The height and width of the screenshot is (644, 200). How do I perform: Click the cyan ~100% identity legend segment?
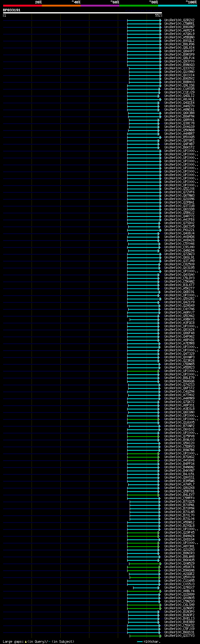click(177, 6)
